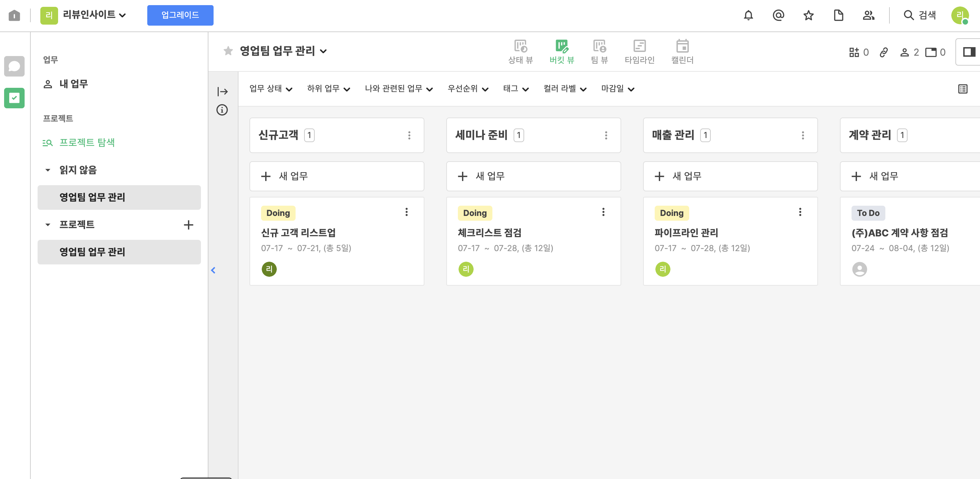Toggle favorite star for 영업팀 업무 관리
Screen dimensions: 980x479
coord(228,51)
